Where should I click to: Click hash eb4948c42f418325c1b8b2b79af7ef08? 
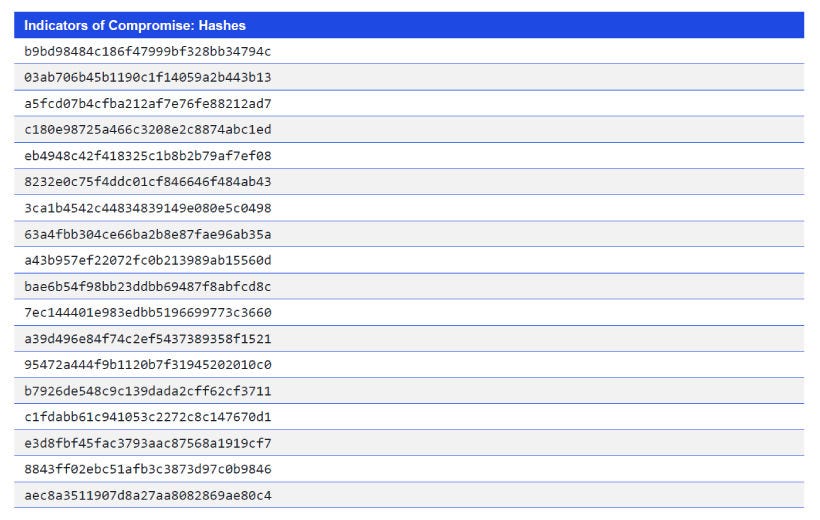pos(147,156)
